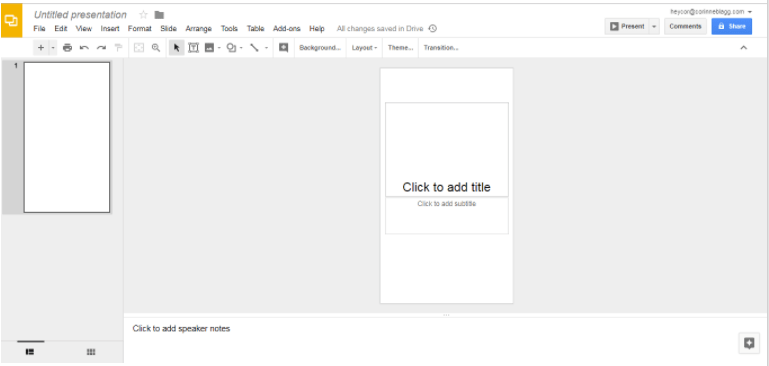Open the Layout dropdown

click(364, 48)
